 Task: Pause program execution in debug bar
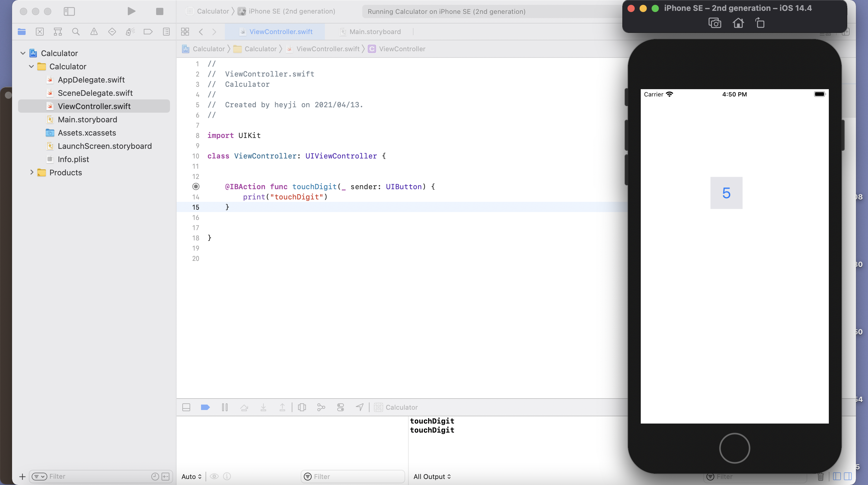pyautogui.click(x=225, y=407)
